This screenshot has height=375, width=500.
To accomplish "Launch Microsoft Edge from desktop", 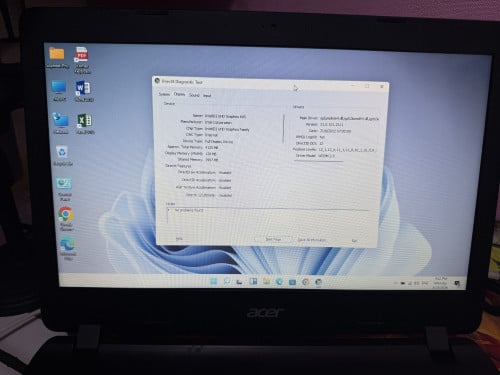I will [x=67, y=245].
